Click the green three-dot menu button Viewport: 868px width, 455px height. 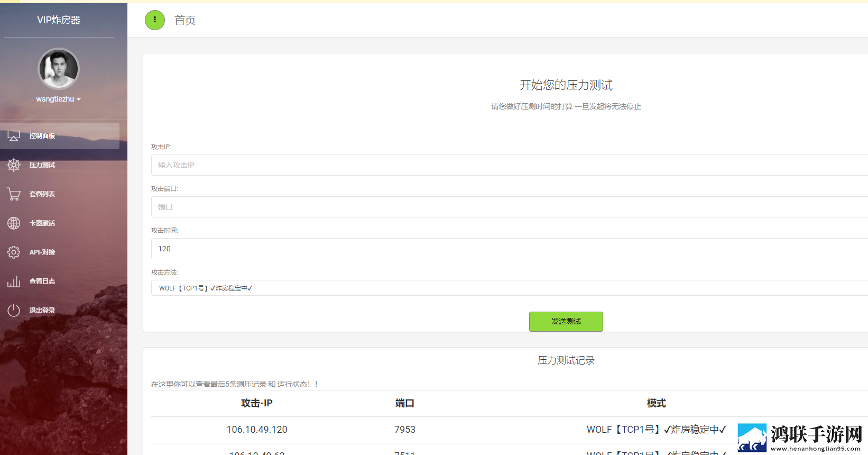155,20
